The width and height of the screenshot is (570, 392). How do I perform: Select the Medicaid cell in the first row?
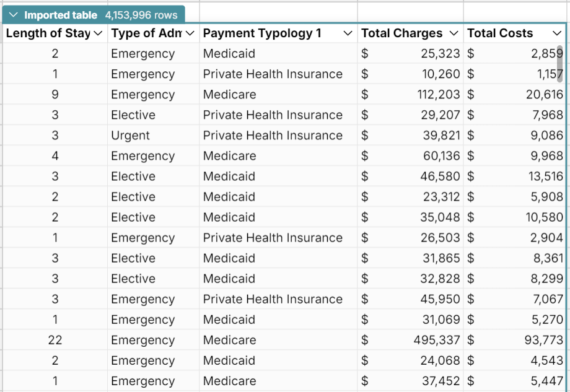pyautogui.click(x=228, y=53)
